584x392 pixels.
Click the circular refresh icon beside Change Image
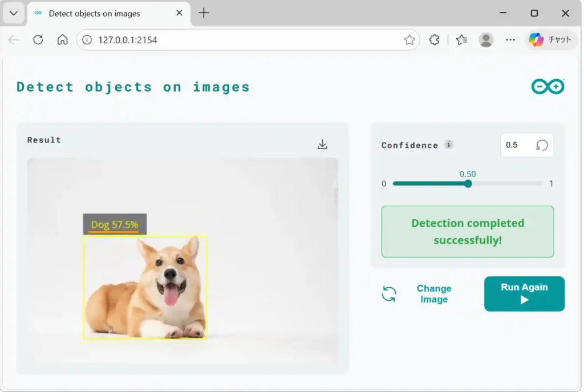[390, 293]
